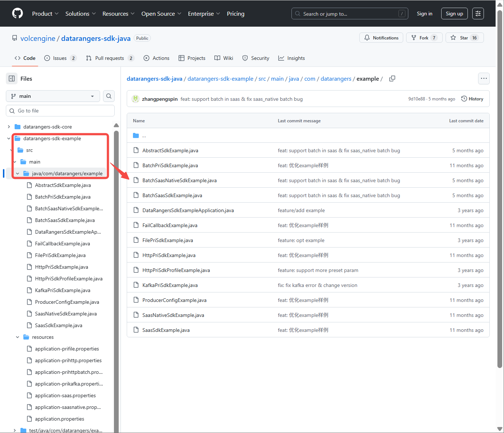Expand the datarangers-sdk-core folder

point(9,127)
